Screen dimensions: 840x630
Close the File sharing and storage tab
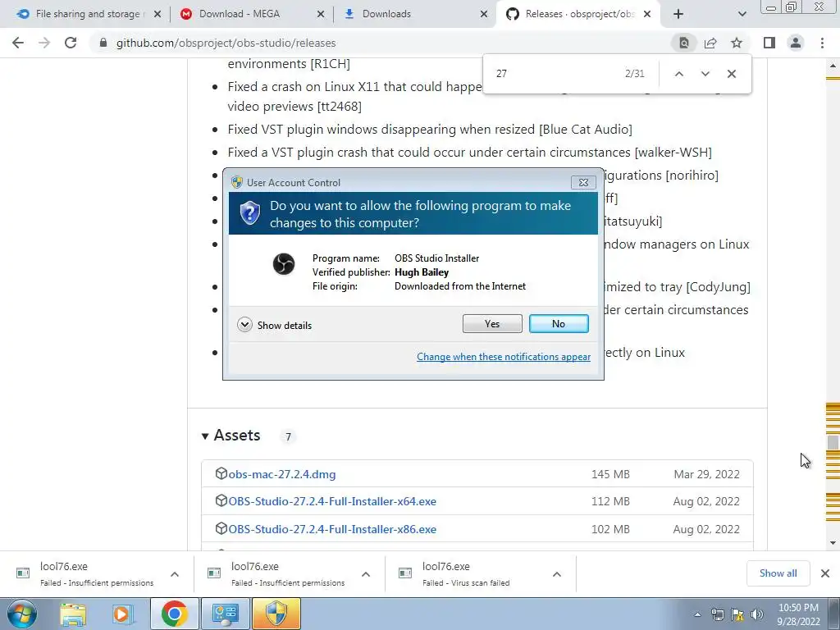pos(157,15)
